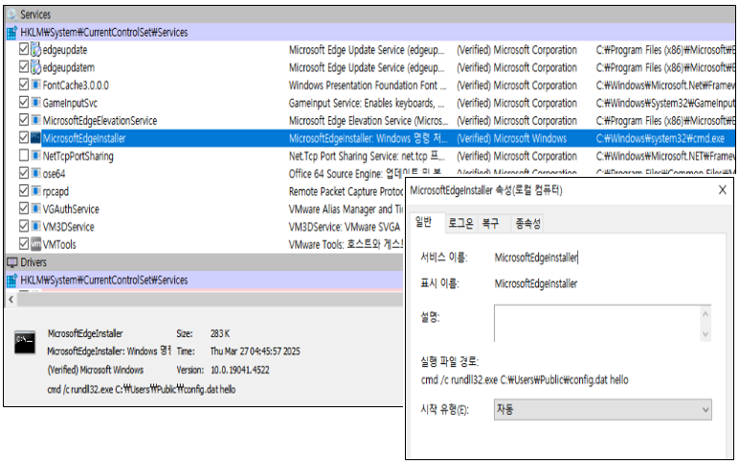Click the MicrosoftEdgeElevationService entry icon
Screen dimensions: 738x465
[x=36, y=120]
